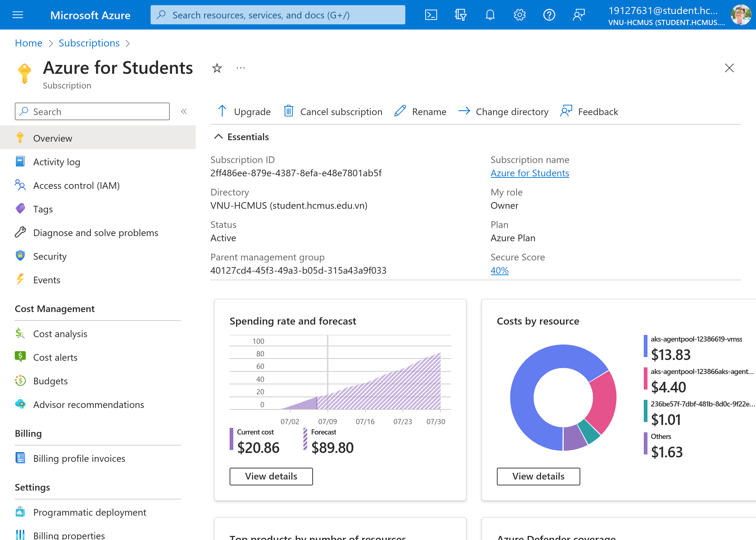Click the Advisor recommendations cloud icon
The width and height of the screenshot is (756, 540).
(20, 404)
